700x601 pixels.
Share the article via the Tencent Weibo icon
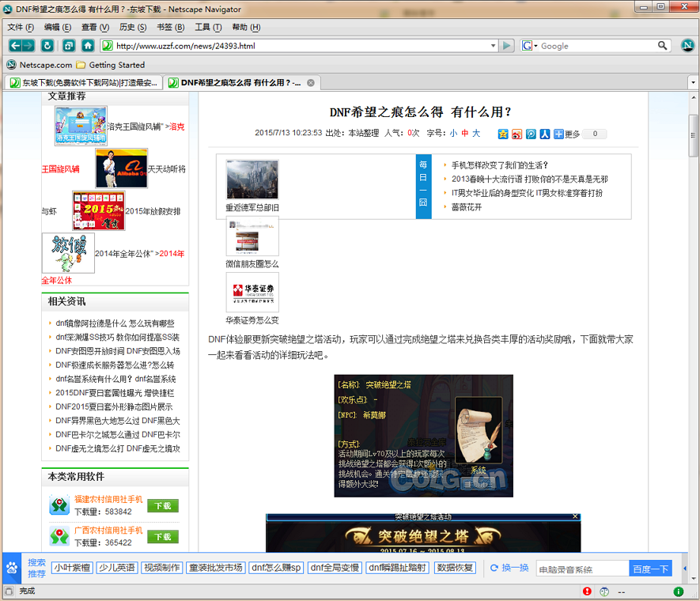531,134
